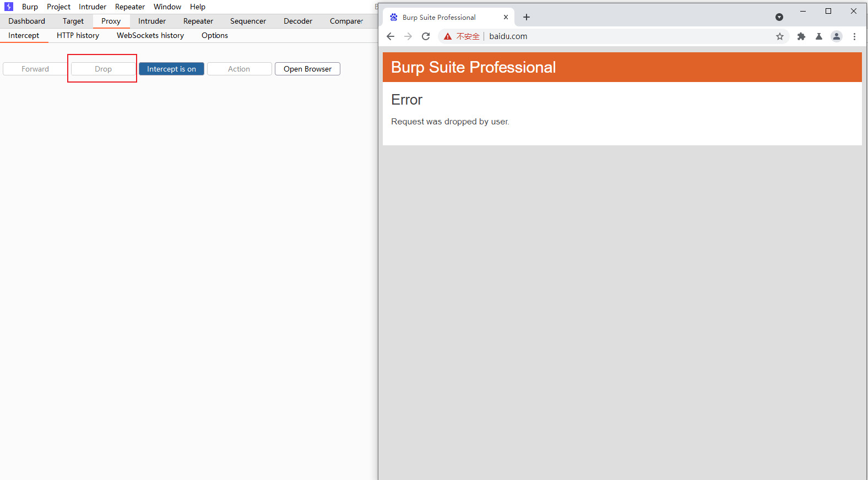Open the tab search dropdown in browser
868x480 pixels.
[779, 17]
